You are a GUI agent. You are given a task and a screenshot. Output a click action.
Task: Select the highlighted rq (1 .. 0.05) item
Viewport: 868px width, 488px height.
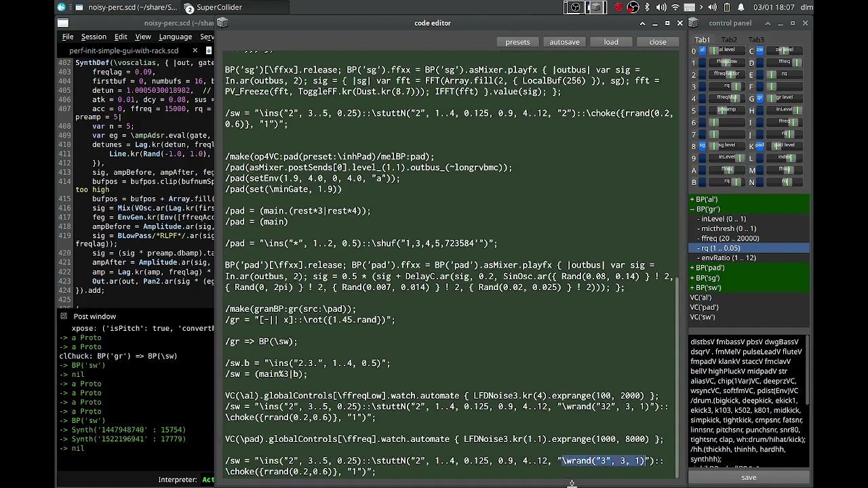[749, 248]
